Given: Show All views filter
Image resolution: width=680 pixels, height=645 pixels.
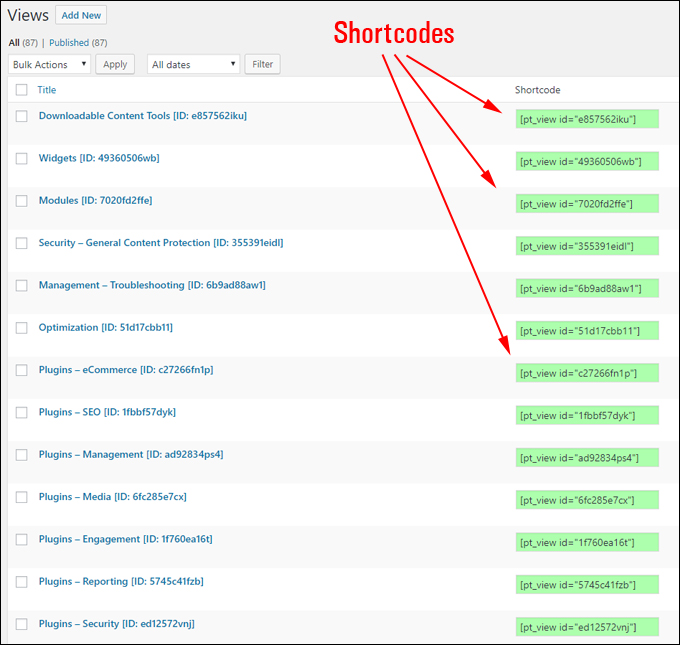Looking at the screenshot, I should (14, 43).
